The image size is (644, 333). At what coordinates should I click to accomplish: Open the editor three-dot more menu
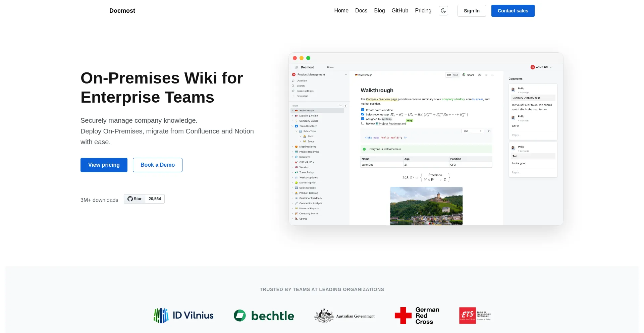[492, 75]
